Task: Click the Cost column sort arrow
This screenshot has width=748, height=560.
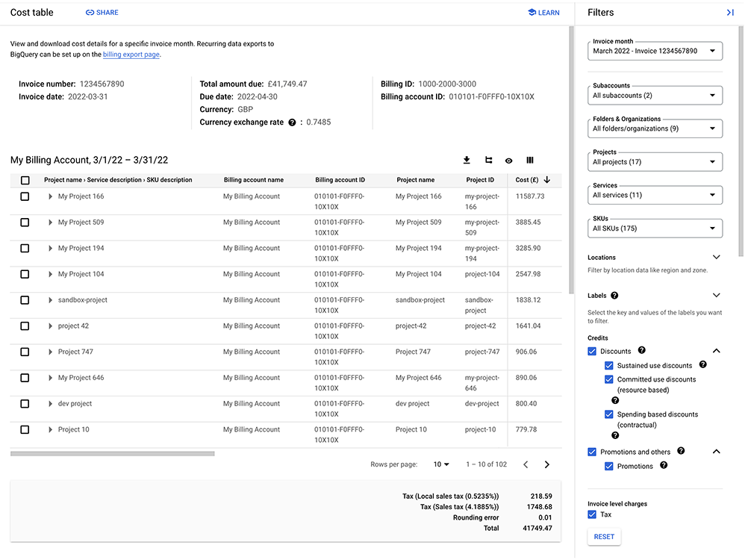Action: pyautogui.click(x=547, y=180)
